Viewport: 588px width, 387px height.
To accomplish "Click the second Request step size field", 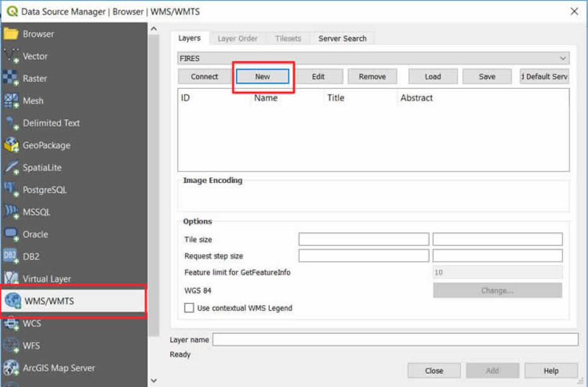I will coord(498,256).
